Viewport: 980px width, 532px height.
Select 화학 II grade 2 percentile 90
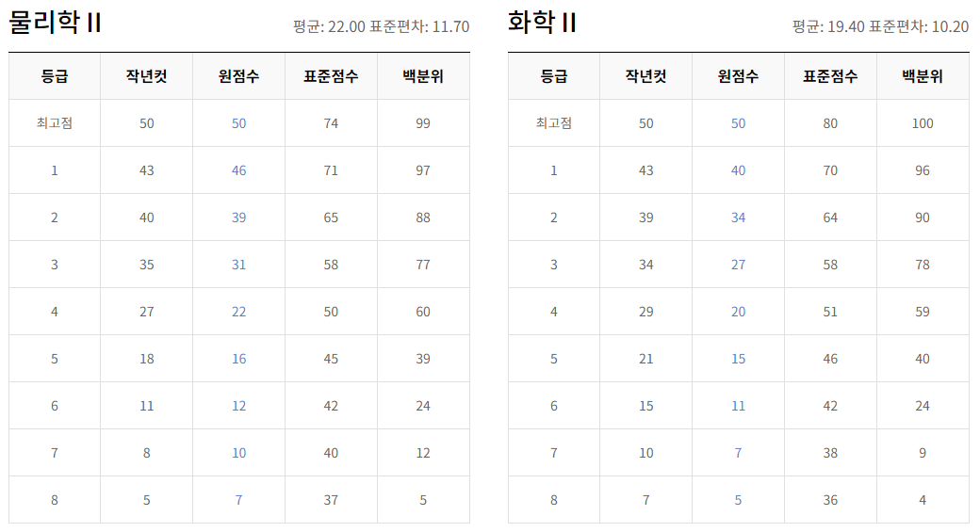(923, 218)
